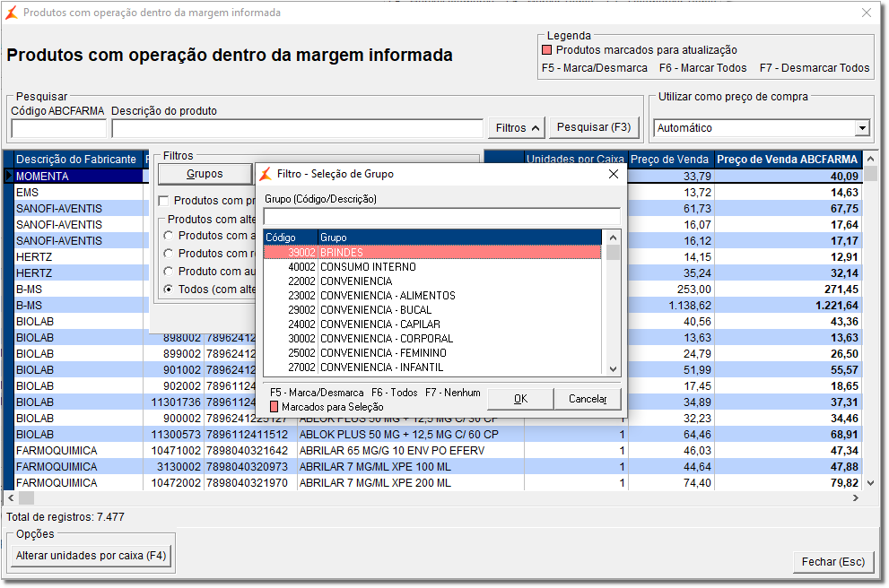Select the CONVENIENCIA - CAPILAR group row

(432, 324)
